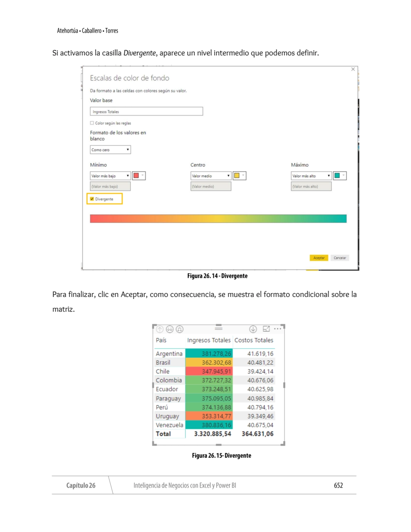The width and height of the screenshot is (411, 532).
Task: Select the Uruguay row label
Action: point(167,416)
